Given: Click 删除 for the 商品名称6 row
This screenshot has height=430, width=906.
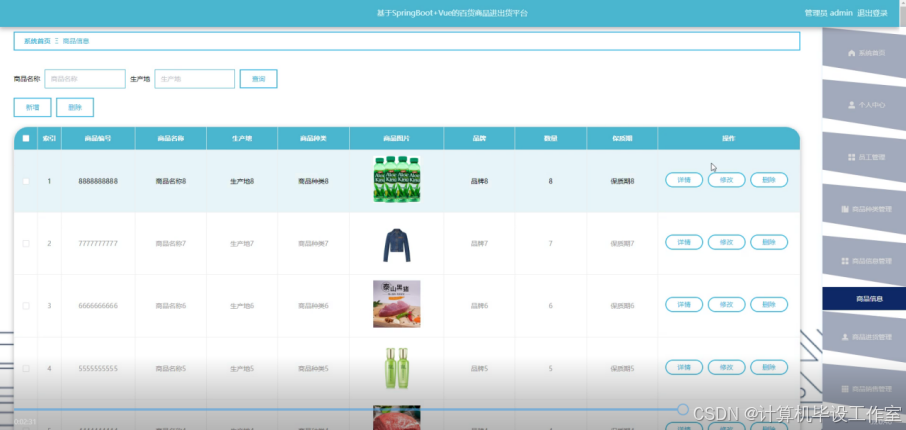Looking at the screenshot, I should point(769,305).
